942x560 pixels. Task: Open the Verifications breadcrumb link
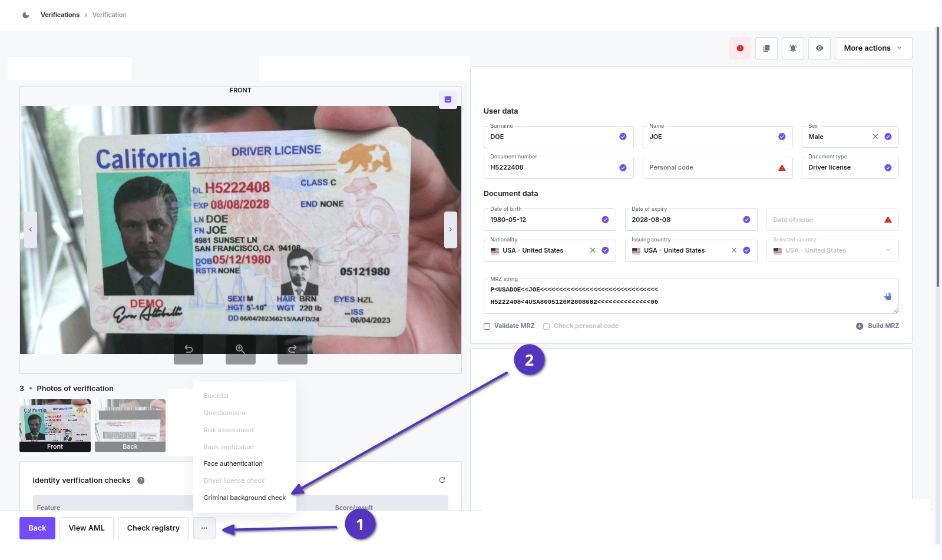tap(60, 15)
